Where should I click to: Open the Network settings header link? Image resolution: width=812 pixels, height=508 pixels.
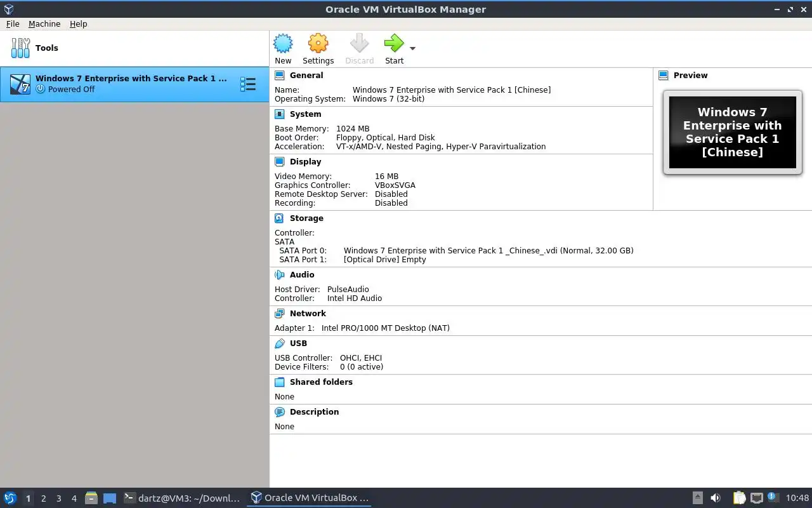[x=308, y=314]
